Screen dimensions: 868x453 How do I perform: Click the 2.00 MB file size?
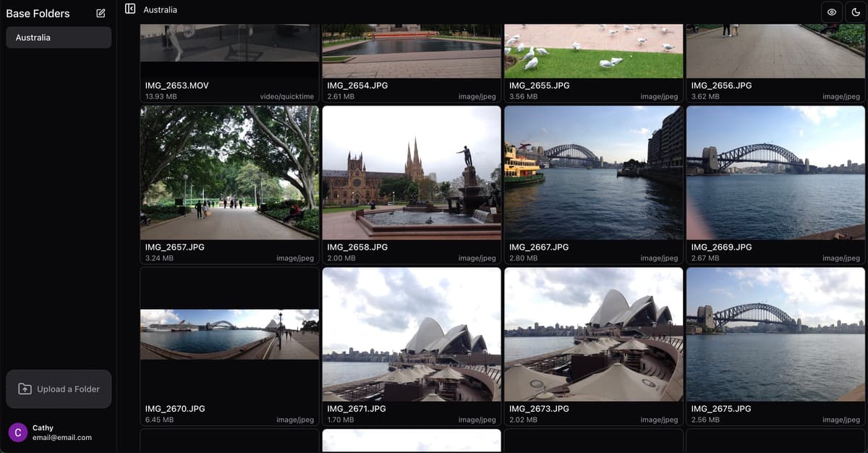[x=341, y=258]
